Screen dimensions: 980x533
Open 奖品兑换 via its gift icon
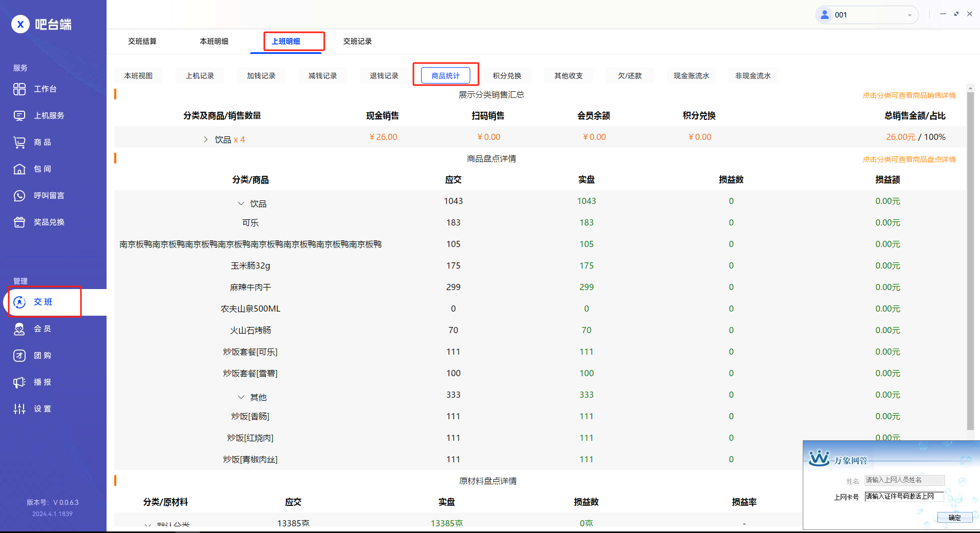[19, 222]
